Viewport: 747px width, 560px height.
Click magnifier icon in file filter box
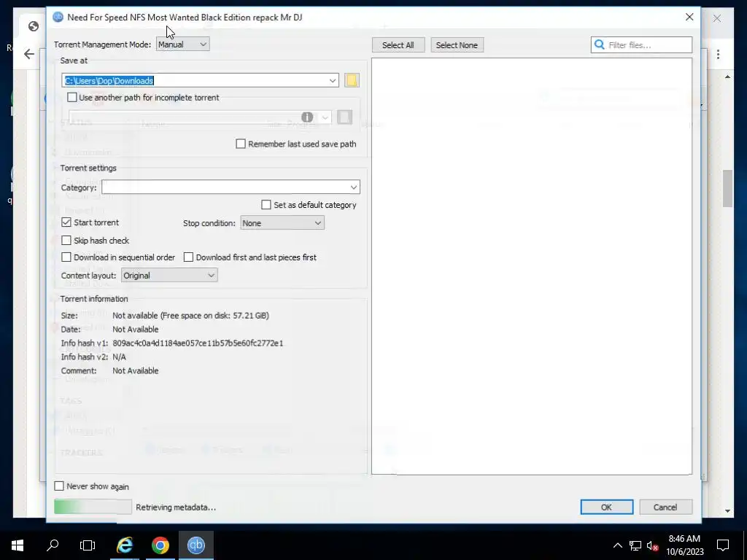(x=600, y=44)
